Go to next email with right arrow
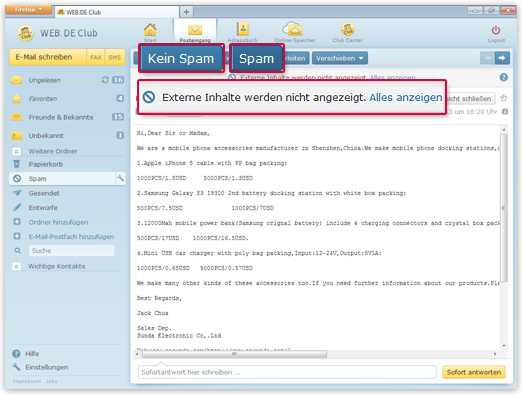 [x=502, y=58]
